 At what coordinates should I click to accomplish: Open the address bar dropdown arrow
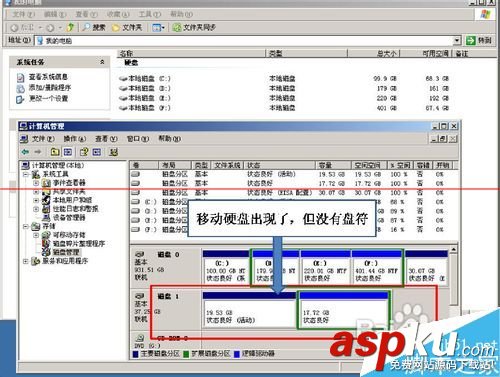click(457, 41)
